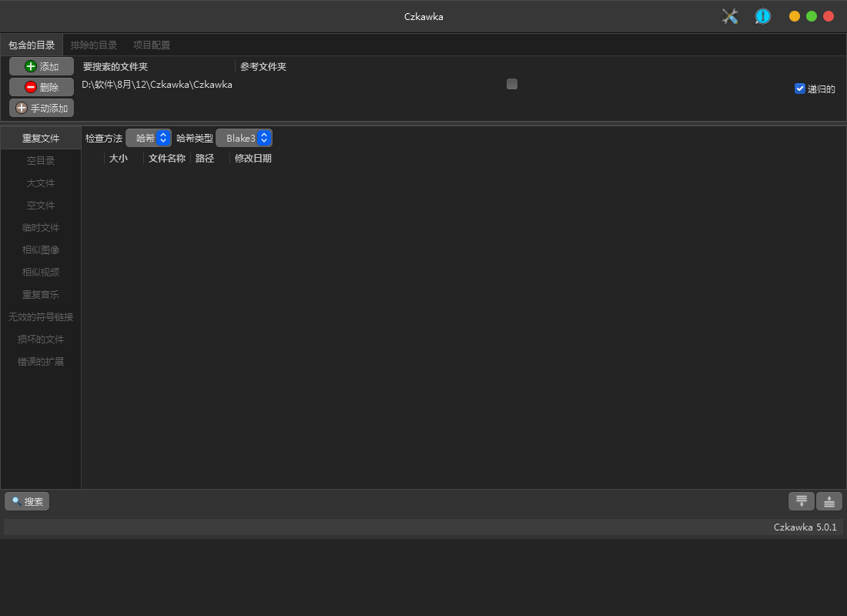Select 临时文件 in the sidebar
The image size is (847, 616).
pos(41,227)
